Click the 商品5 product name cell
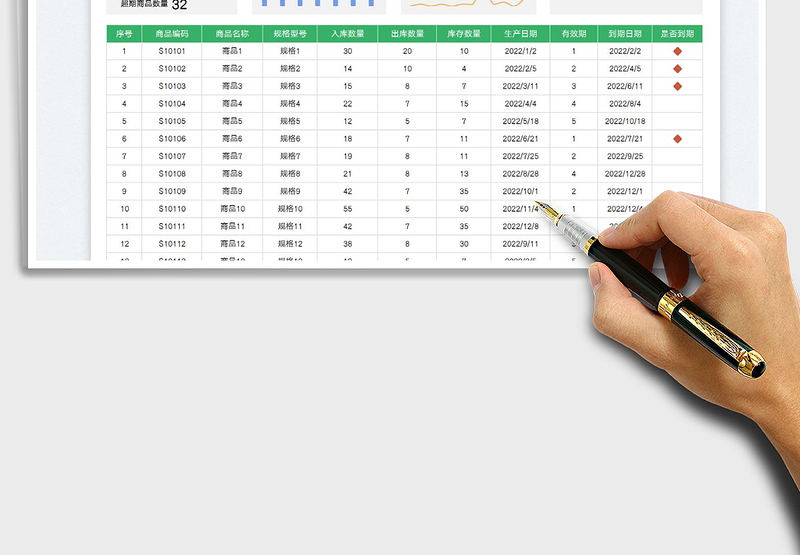The width and height of the screenshot is (800, 555). [x=232, y=121]
